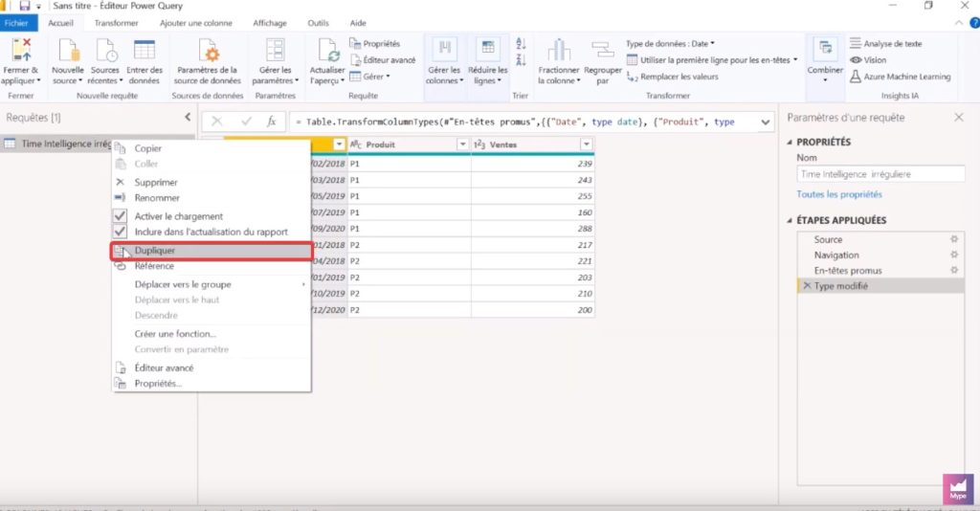Screen dimensions: 980x511
Task: Click the Fermer & appliquer icon
Action: [x=21, y=50]
